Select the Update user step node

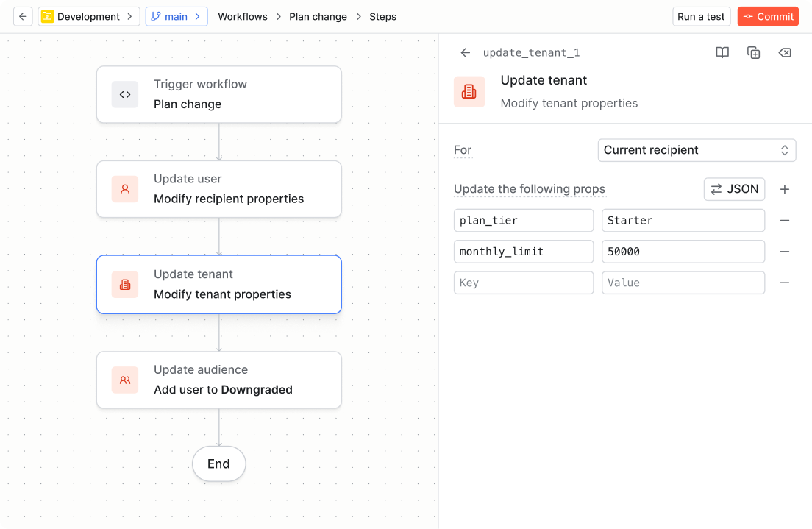click(x=219, y=189)
